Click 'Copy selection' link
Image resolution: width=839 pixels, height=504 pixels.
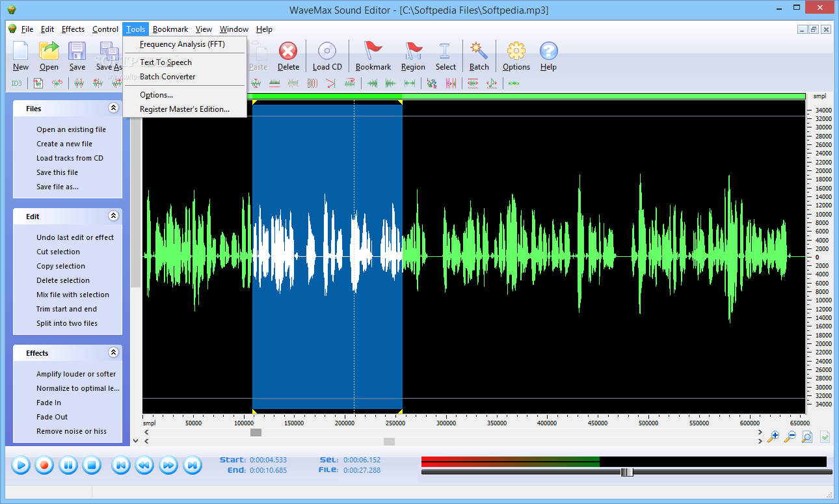[60, 266]
